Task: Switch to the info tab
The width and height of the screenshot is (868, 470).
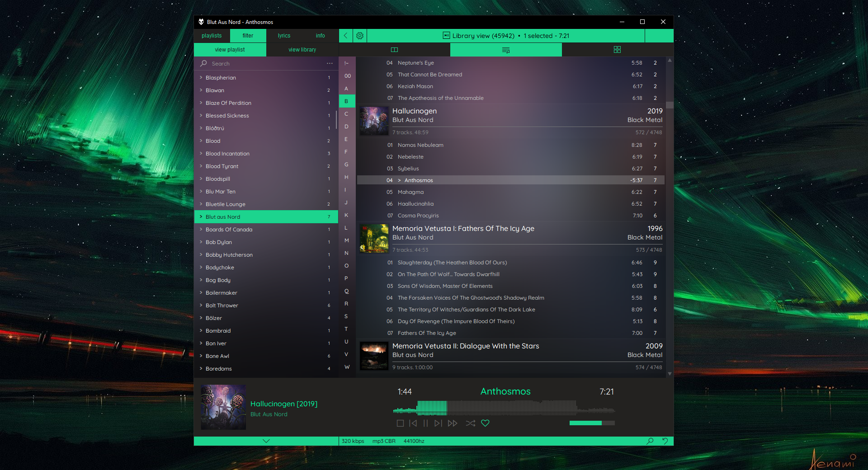Action: pyautogui.click(x=320, y=36)
